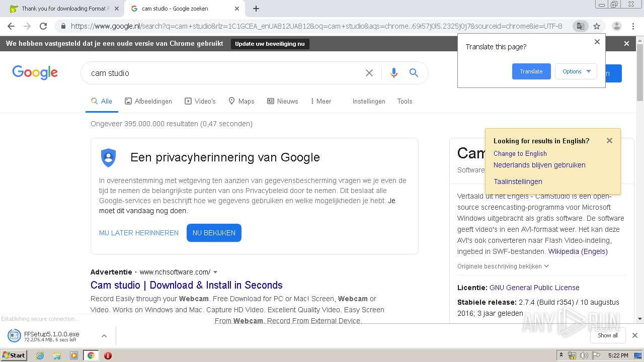
Task: Open the Taalinstellingen link
Action: click(x=518, y=182)
